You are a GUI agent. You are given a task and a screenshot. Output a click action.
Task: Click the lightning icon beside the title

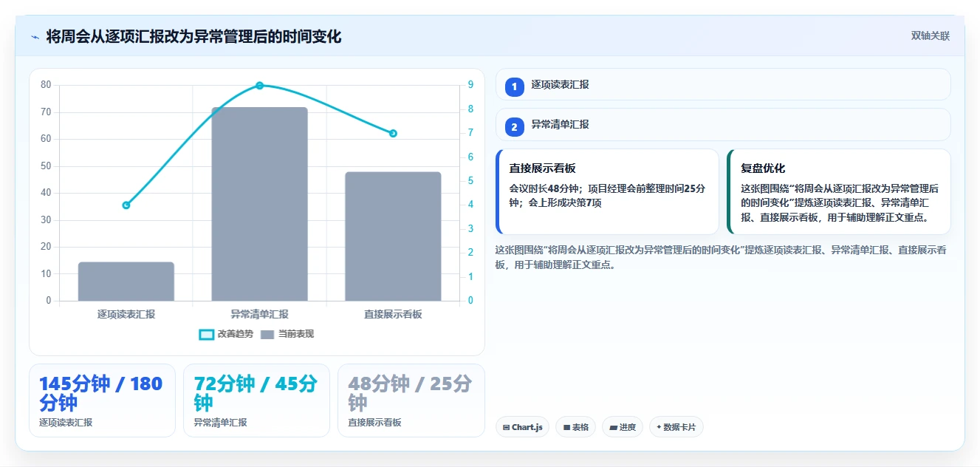point(35,37)
